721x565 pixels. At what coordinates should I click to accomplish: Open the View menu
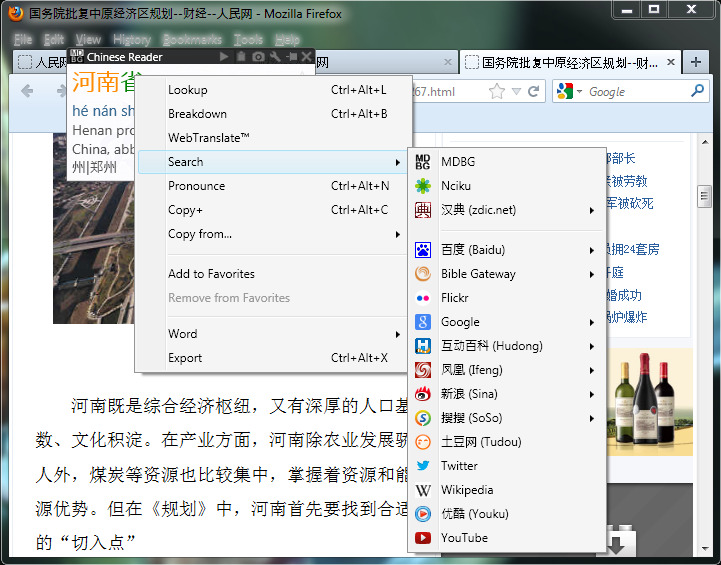[88, 40]
